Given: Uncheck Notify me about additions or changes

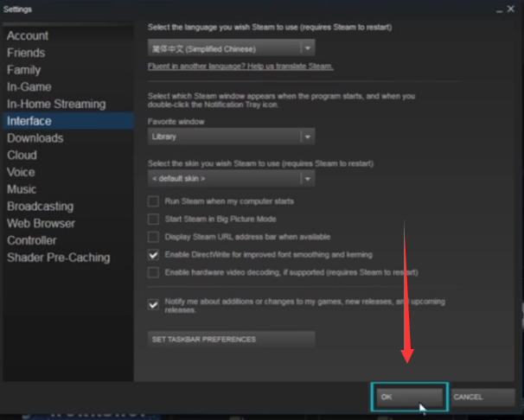Looking at the screenshot, I should point(153,304).
